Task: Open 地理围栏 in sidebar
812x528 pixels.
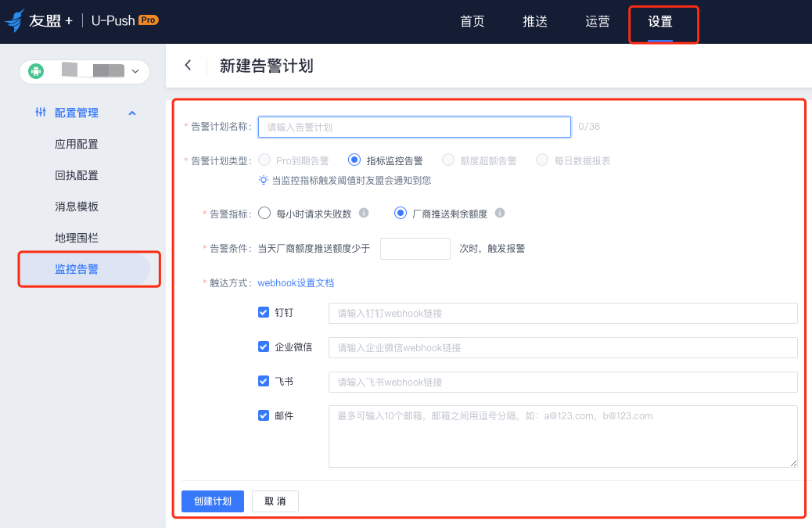Action: (x=77, y=238)
